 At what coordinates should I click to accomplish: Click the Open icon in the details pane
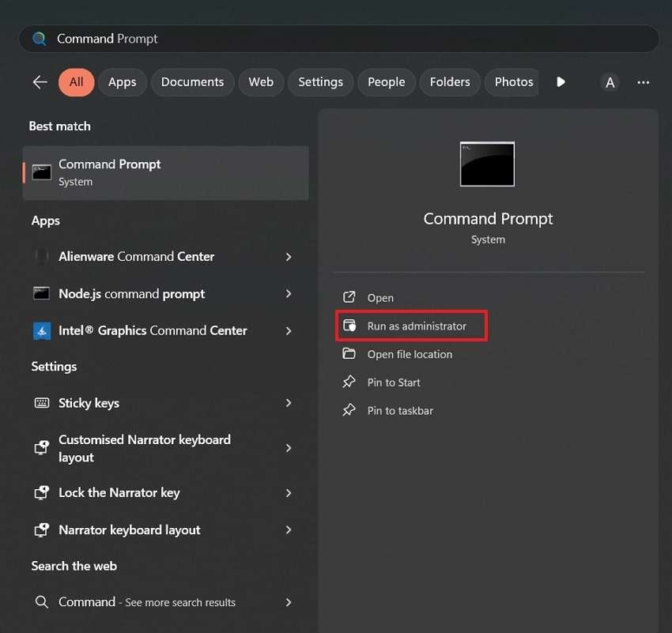(349, 297)
